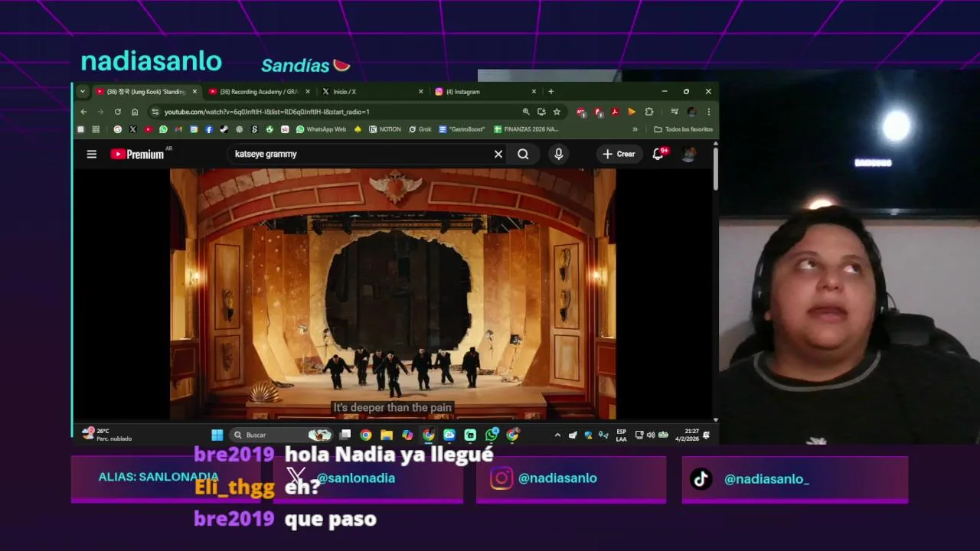
Task: Open the YouTube account avatar menu
Action: tap(689, 154)
